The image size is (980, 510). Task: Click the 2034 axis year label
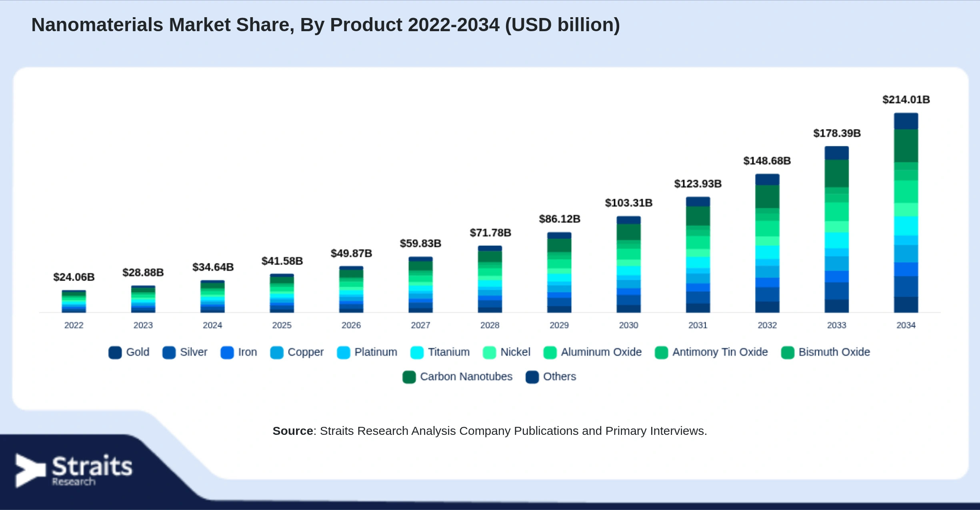pos(906,325)
